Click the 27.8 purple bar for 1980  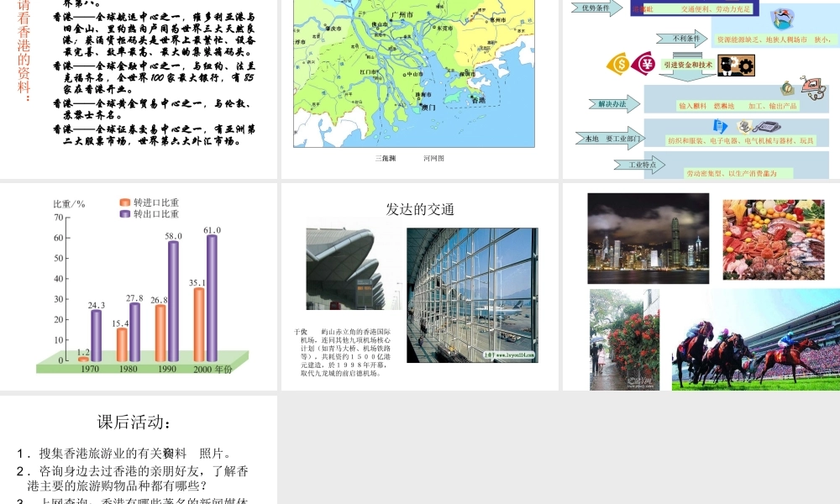coord(134,332)
